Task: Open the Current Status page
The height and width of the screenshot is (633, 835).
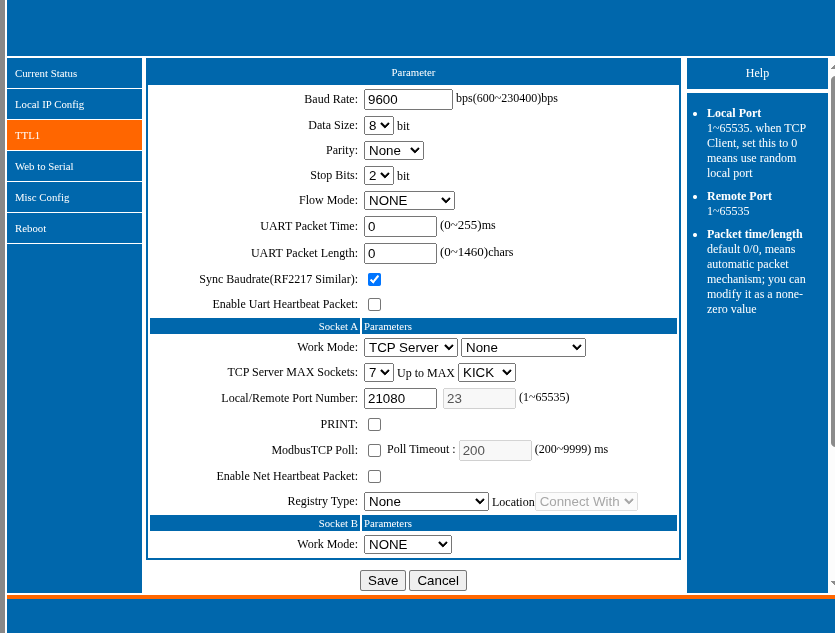Action: pyautogui.click(x=46, y=73)
